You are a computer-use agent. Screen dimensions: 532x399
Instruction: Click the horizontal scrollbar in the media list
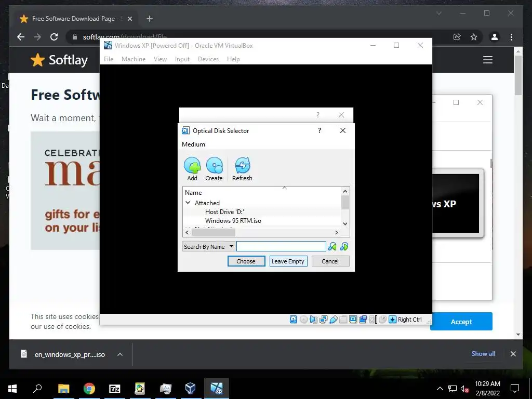pos(213,232)
